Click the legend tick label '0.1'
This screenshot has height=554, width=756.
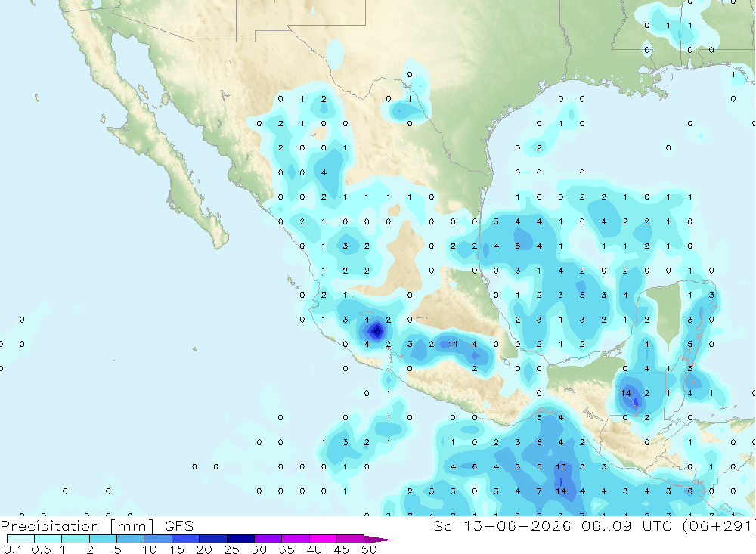point(13,549)
